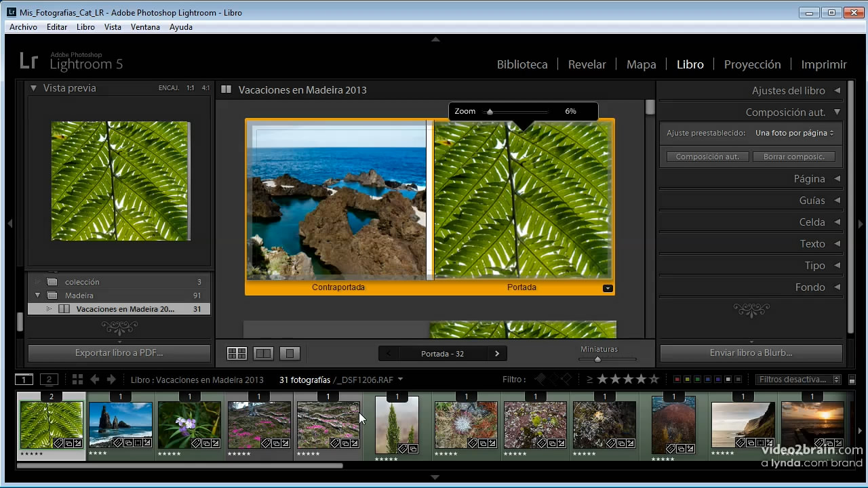Open Mapa module
Viewport: 868px width, 488px height.
(x=642, y=64)
